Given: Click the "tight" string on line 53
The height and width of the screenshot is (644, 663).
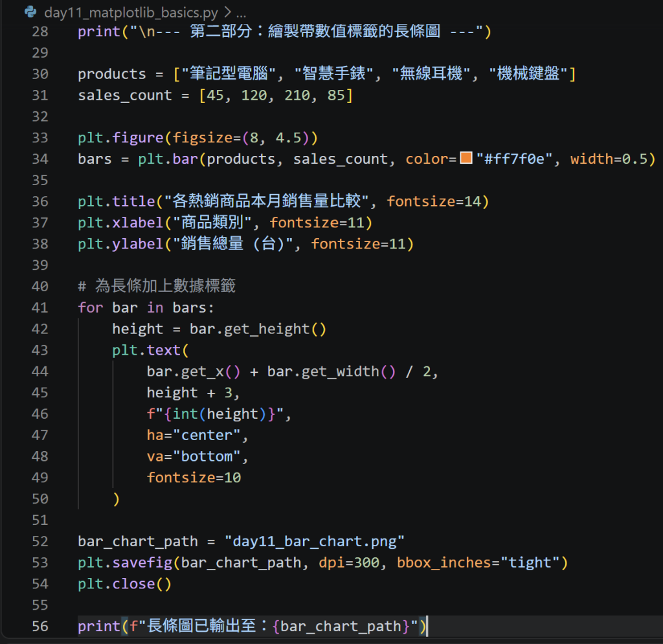Looking at the screenshot, I should pos(530,562).
